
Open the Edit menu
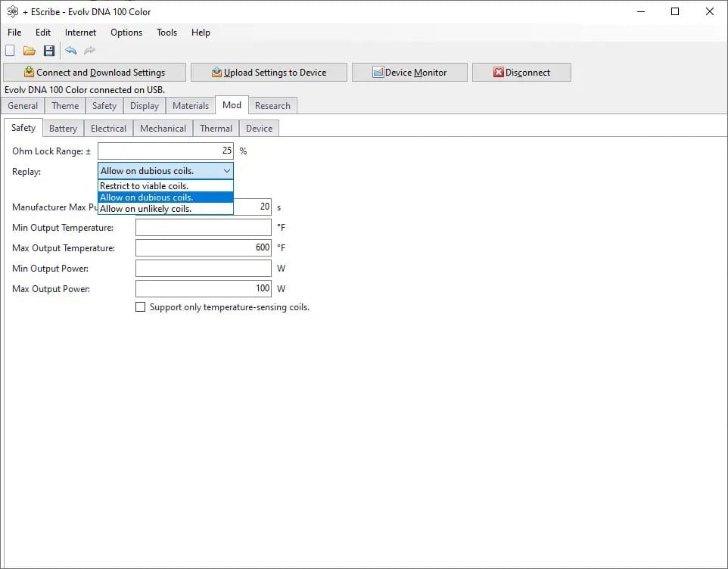pyautogui.click(x=43, y=33)
